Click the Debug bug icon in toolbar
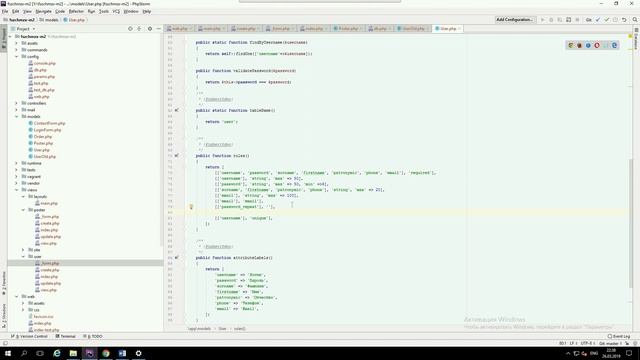The image size is (640, 360). click(x=551, y=20)
